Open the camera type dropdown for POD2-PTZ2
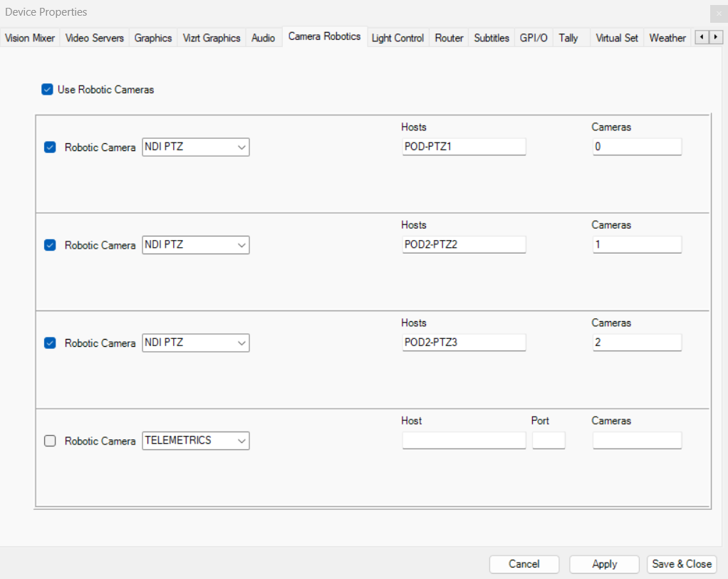728x579 pixels. click(x=196, y=245)
